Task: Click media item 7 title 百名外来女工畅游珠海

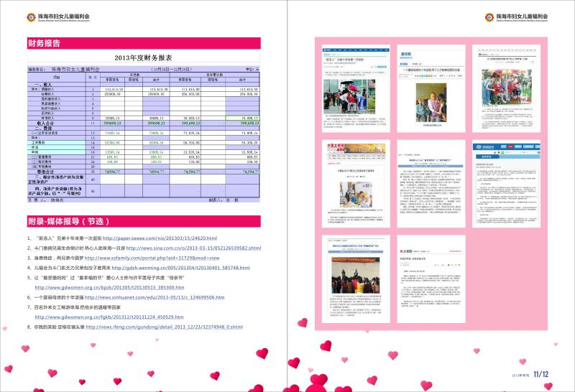Action: pos(78,307)
